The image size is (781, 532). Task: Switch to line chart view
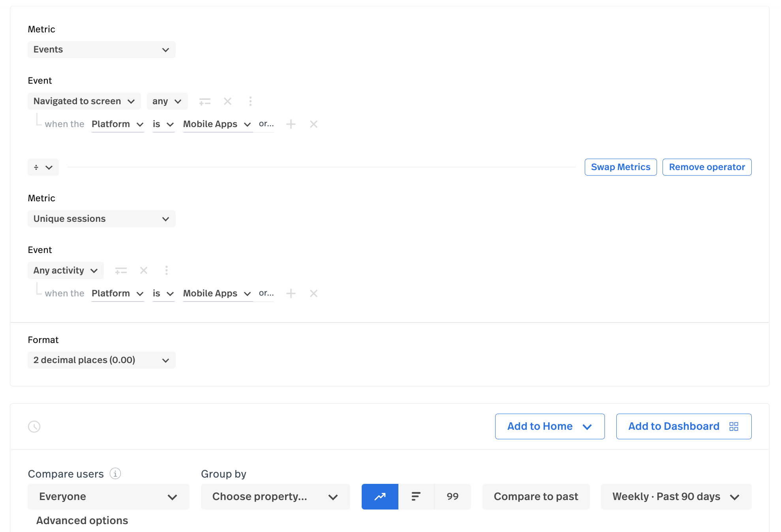[x=379, y=496]
